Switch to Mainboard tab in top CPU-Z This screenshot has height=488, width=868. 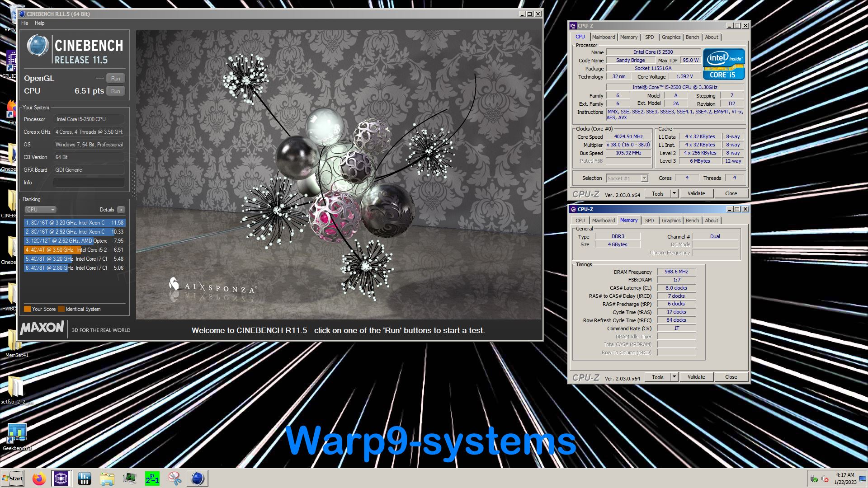(x=604, y=37)
